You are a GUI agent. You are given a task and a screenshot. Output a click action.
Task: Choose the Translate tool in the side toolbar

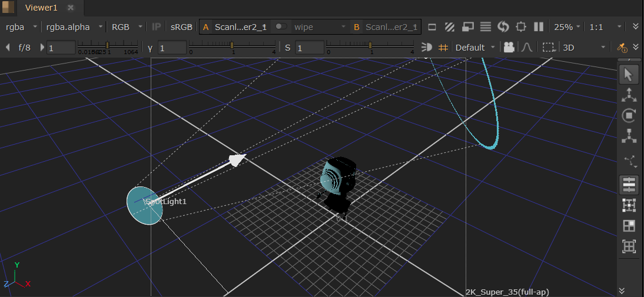[x=628, y=95]
